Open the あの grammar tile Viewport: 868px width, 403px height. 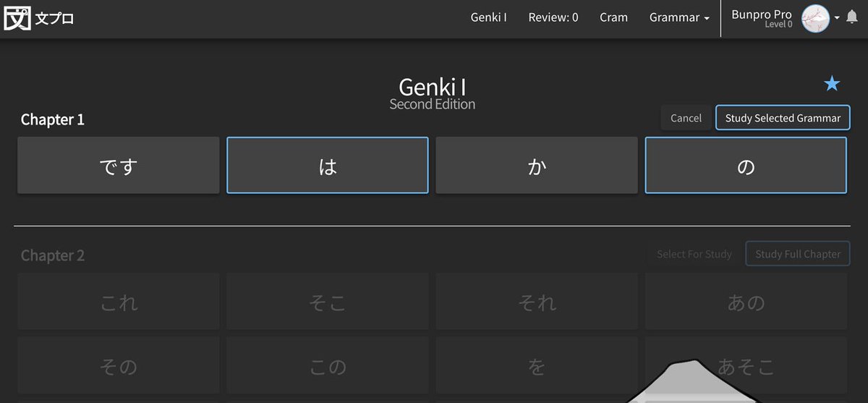click(x=746, y=302)
